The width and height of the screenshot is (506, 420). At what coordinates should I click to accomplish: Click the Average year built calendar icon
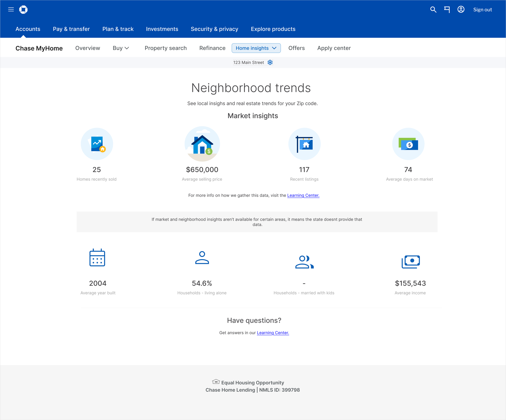(x=97, y=258)
